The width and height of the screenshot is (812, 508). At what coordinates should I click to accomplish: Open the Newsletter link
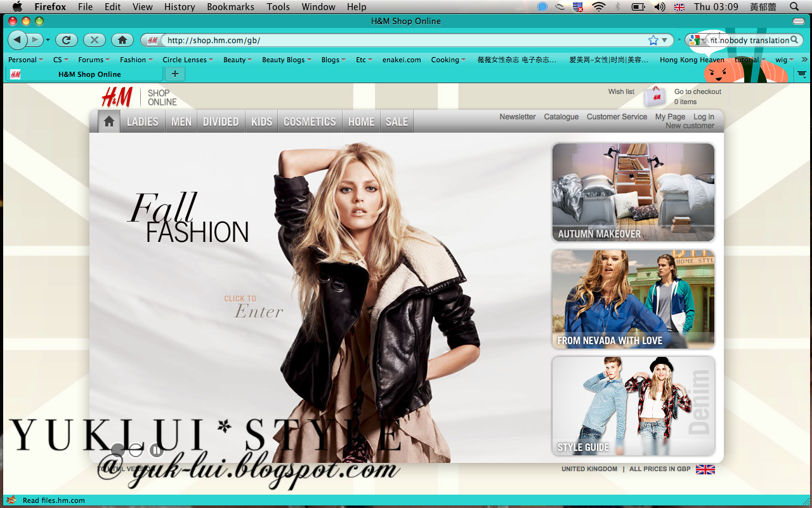518,117
